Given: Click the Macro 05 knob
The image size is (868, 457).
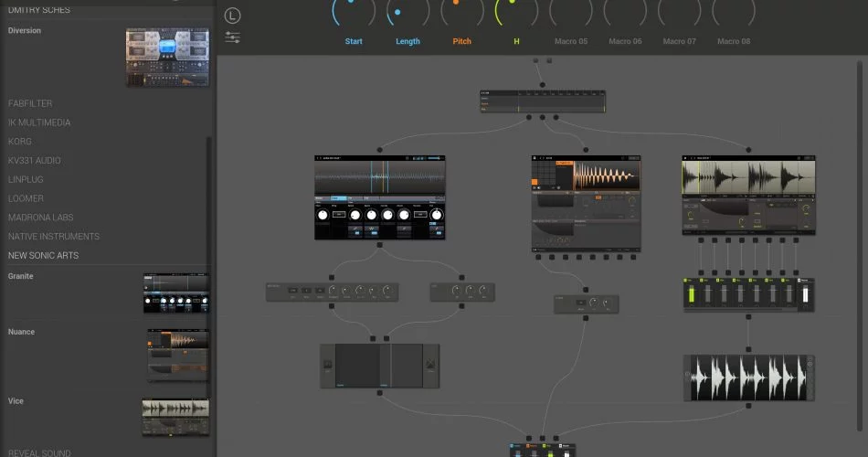Looking at the screenshot, I should 571,11.
